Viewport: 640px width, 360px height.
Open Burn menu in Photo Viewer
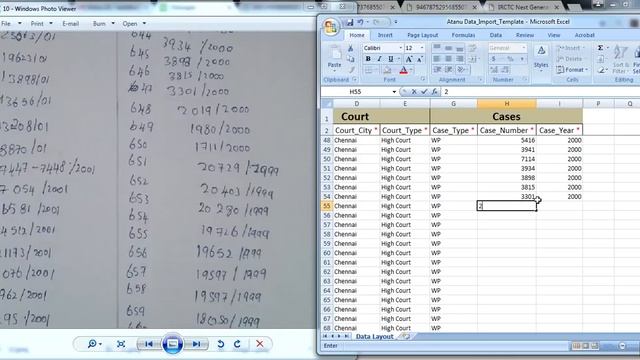pos(103,24)
